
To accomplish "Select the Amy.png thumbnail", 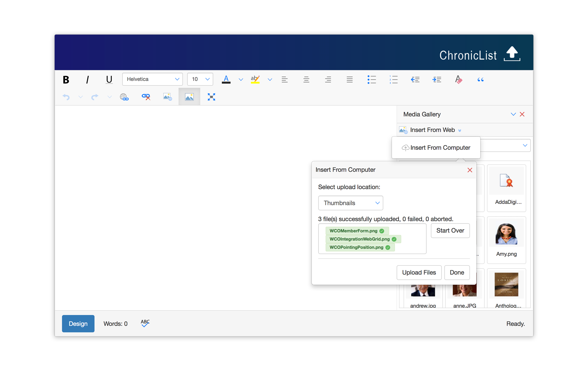I will point(506,240).
